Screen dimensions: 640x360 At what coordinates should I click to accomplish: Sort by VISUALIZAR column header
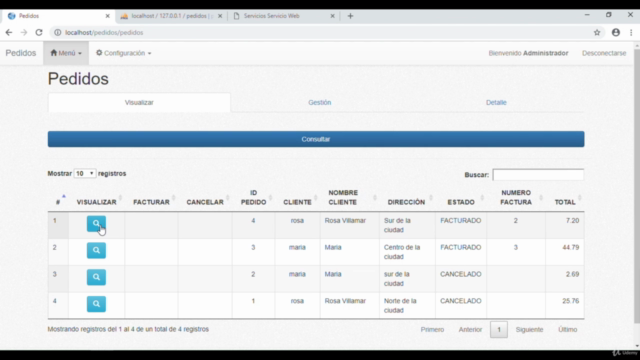coord(96,198)
